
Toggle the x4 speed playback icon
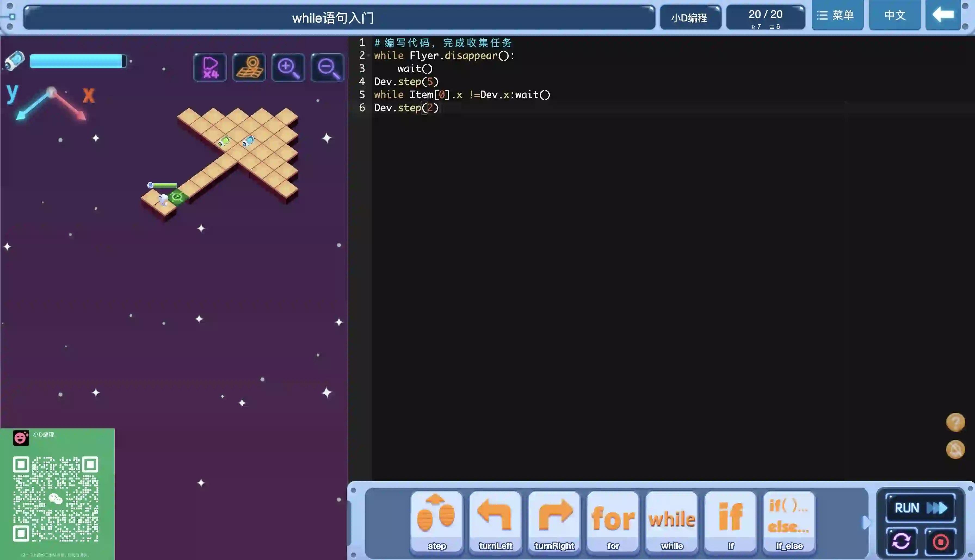click(210, 67)
